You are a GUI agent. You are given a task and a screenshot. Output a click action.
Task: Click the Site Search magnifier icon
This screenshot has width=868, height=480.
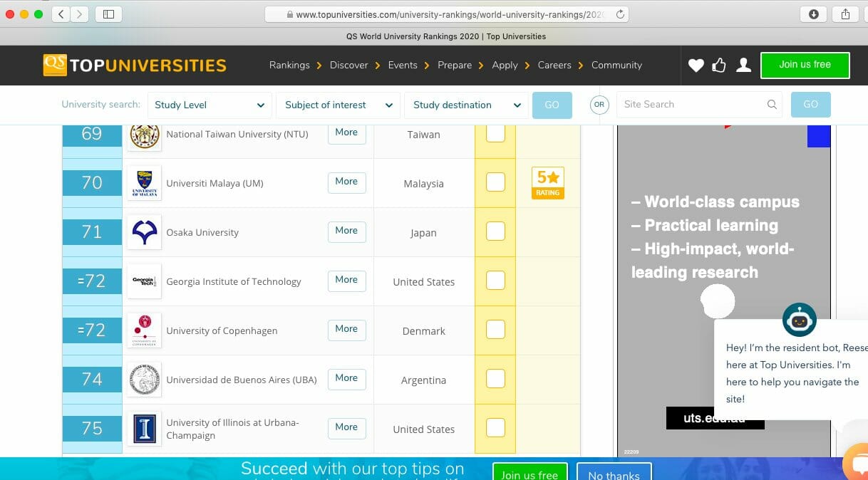pos(772,105)
